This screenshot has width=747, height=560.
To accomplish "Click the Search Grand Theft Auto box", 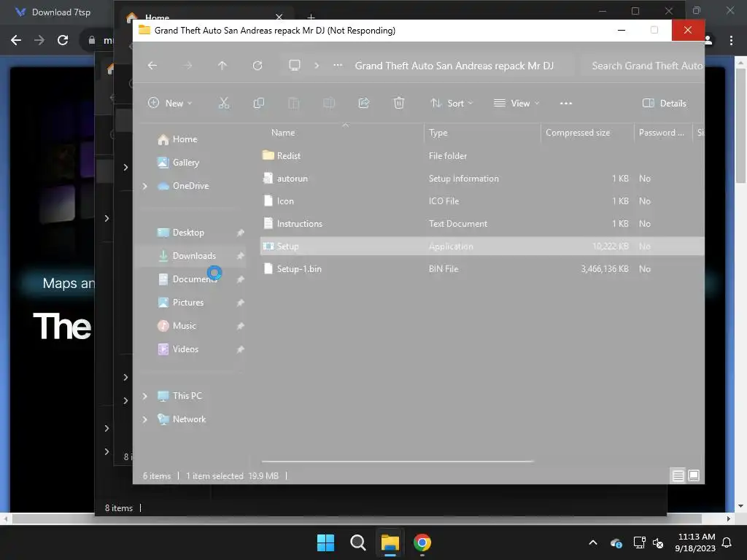I will (x=643, y=66).
